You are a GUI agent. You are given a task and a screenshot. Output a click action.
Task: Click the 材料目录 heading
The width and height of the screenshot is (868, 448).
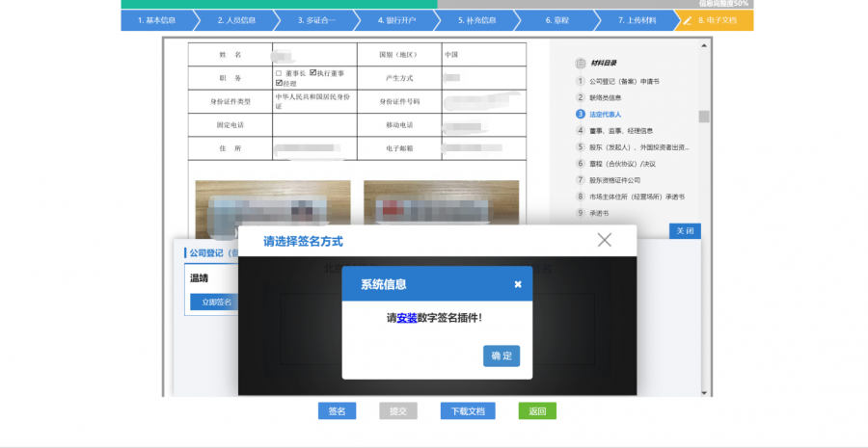click(x=604, y=63)
